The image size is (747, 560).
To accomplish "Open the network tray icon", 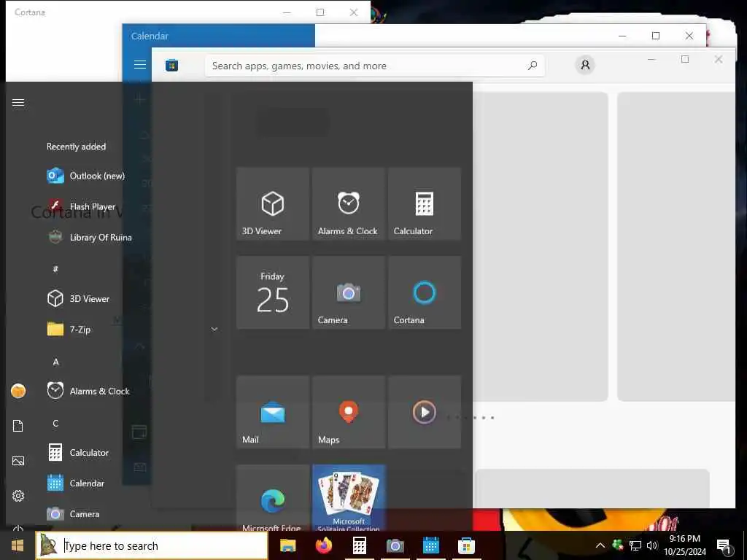I will tap(635, 545).
